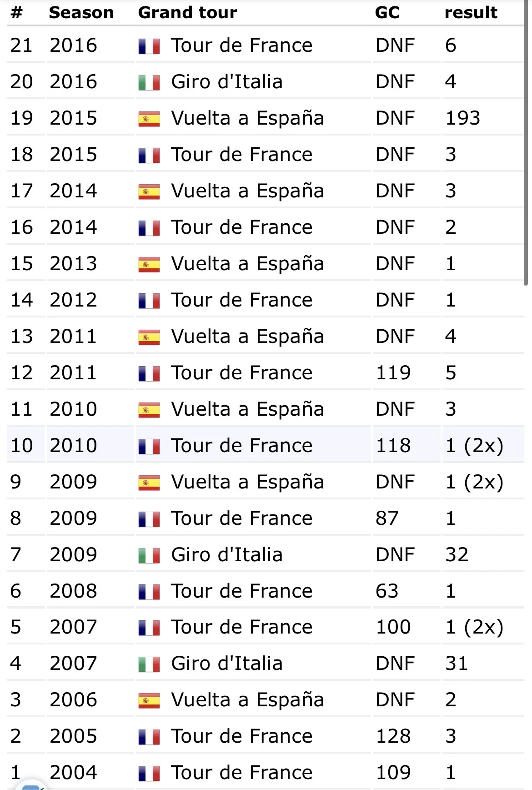Click the result column header

click(x=471, y=12)
